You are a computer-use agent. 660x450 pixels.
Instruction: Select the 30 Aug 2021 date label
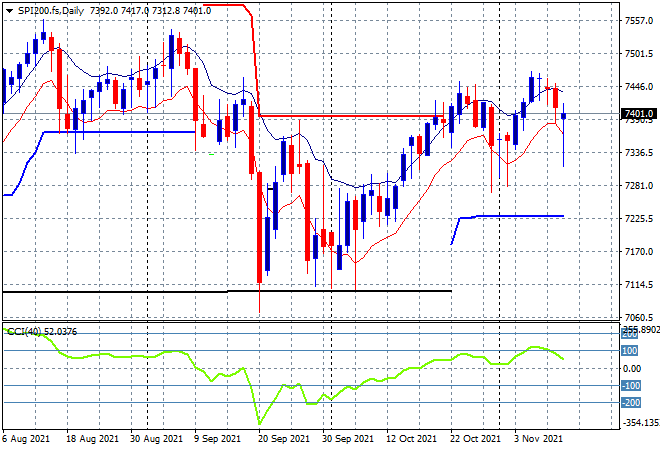coord(156,439)
